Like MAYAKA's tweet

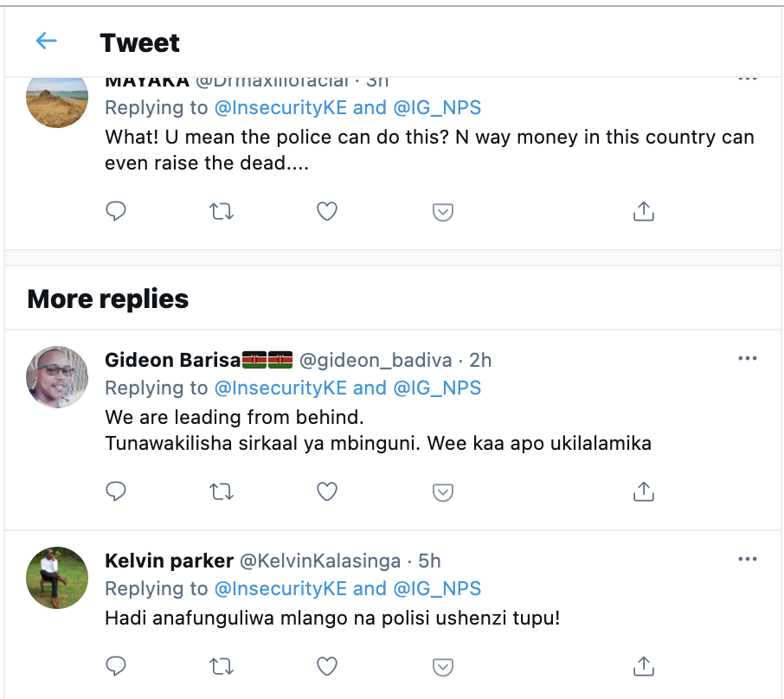click(326, 211)
